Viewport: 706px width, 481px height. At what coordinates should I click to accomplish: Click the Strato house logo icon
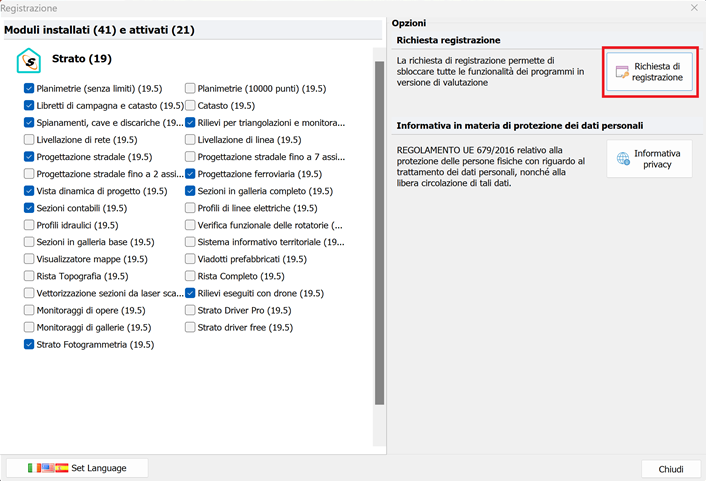[29, 61]
